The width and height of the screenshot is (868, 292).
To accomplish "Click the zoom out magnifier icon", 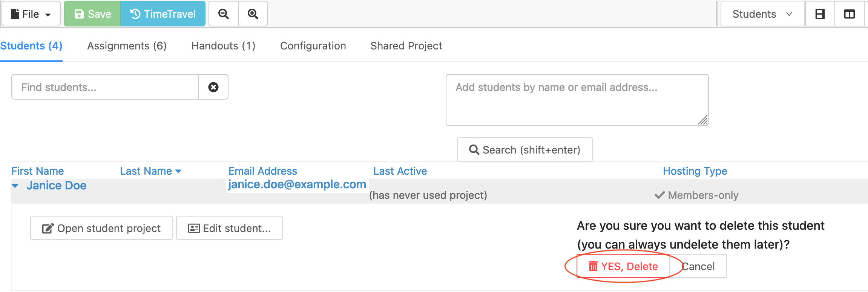I will 224,14.
